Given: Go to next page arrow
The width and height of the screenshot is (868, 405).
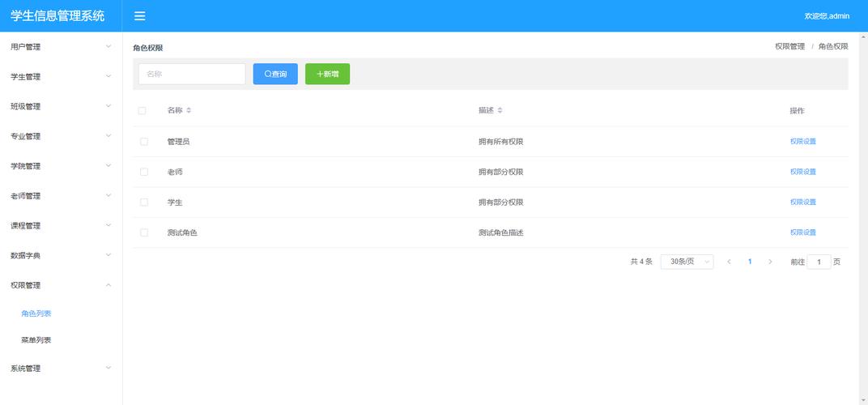Looking at the screenshot, I should pyautogui.click(x=770, y=262).
